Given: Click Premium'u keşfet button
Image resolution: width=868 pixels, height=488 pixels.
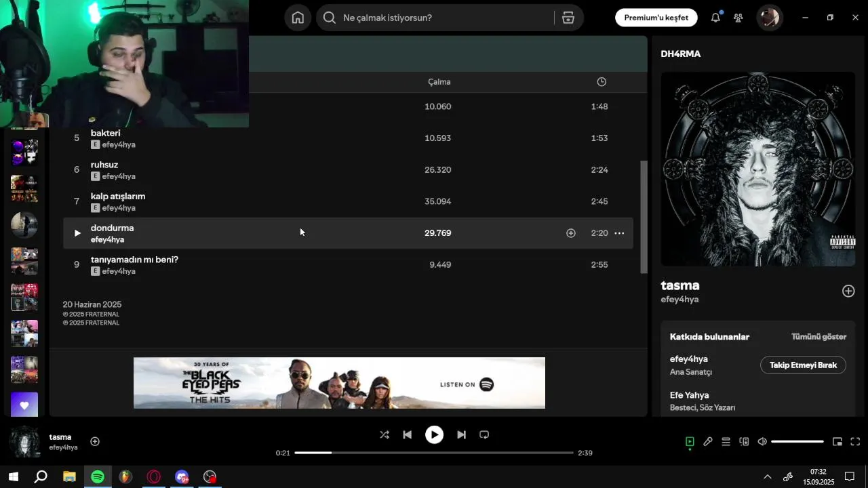Looking at the screenshot, I should click(x=656, y=18).
